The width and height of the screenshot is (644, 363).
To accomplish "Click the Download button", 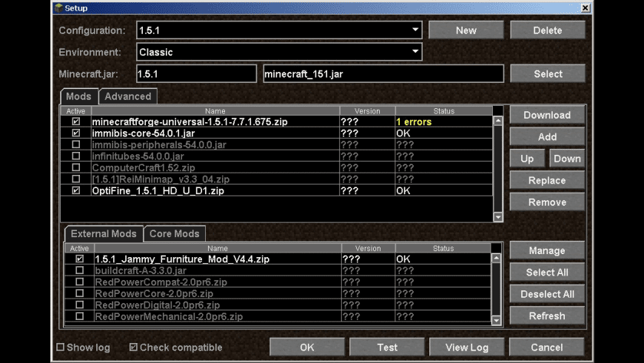I will (547, 115).
